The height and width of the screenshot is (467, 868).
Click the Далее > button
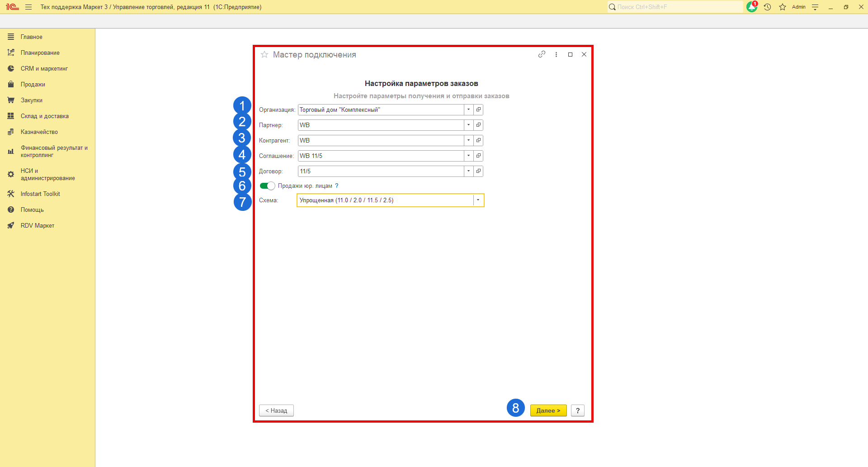548,410
